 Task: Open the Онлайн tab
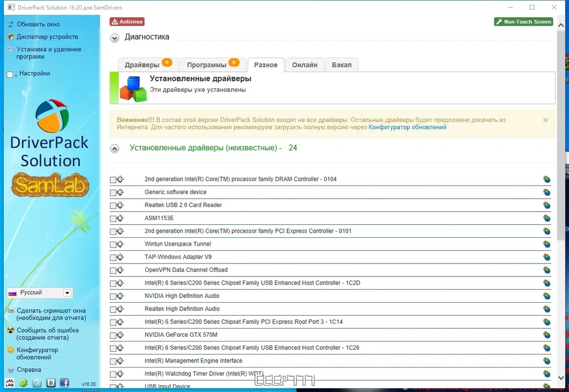click(x=304, y=65)
